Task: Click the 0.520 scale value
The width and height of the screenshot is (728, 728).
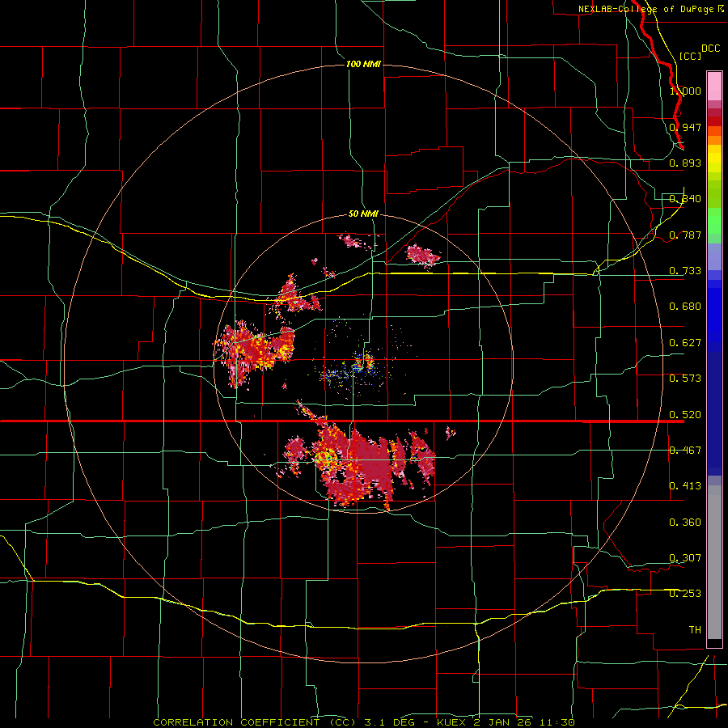Action: (685, 415)
